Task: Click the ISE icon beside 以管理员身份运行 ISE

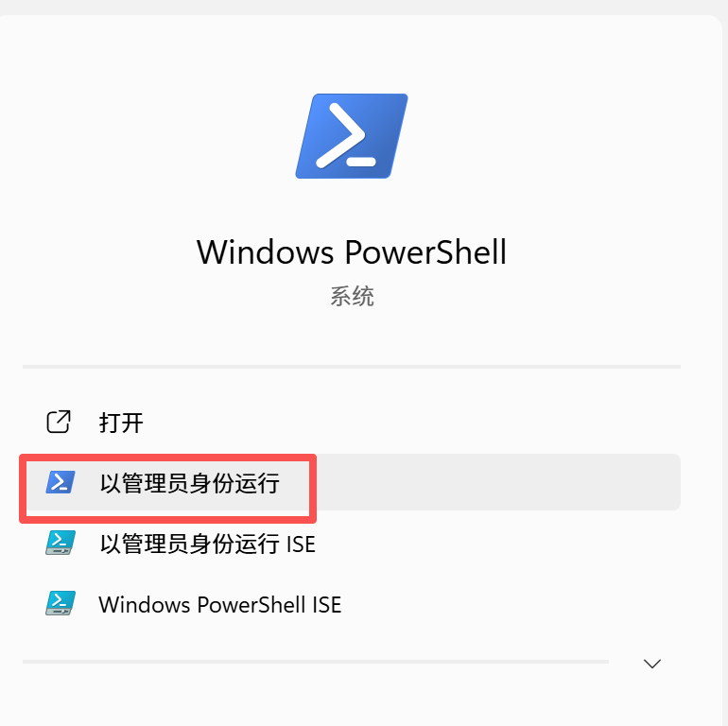Action: click(61, 543)
